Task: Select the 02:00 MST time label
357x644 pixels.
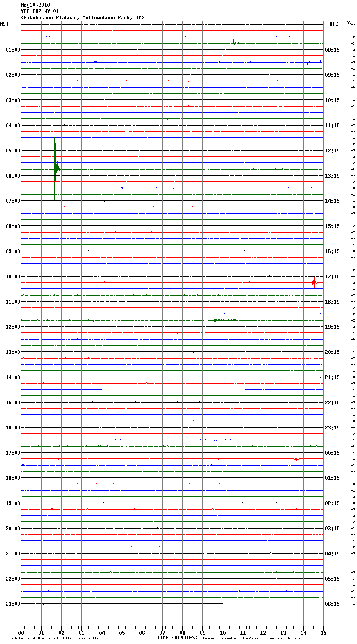Action: click(x=13, y=75)
